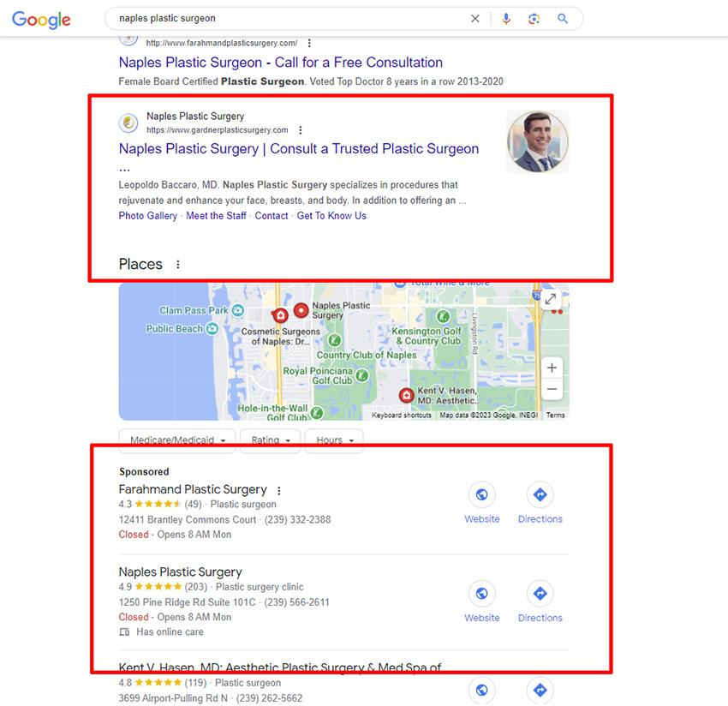
Task: Zoom in on the map
Action: tap(552, 367)
